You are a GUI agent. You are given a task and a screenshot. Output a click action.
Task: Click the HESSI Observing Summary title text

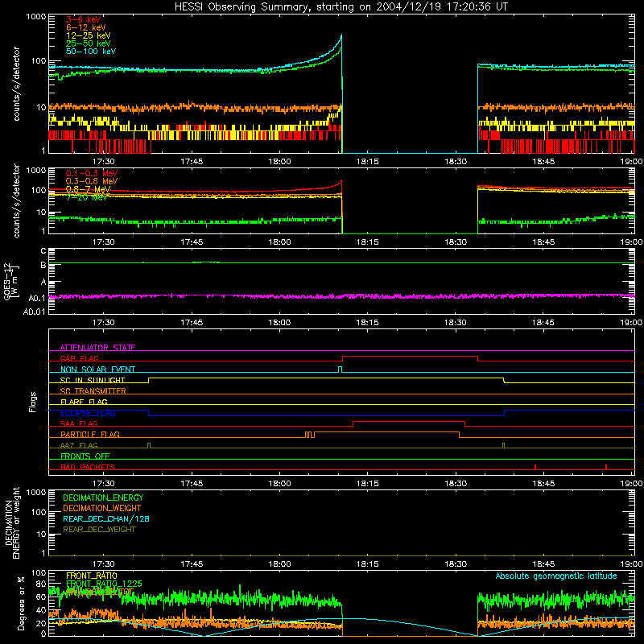click(x=341, y=7)
